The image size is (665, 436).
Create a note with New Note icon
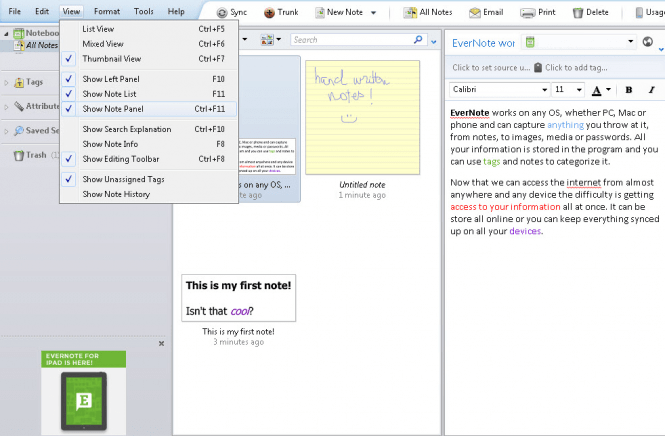320,13
